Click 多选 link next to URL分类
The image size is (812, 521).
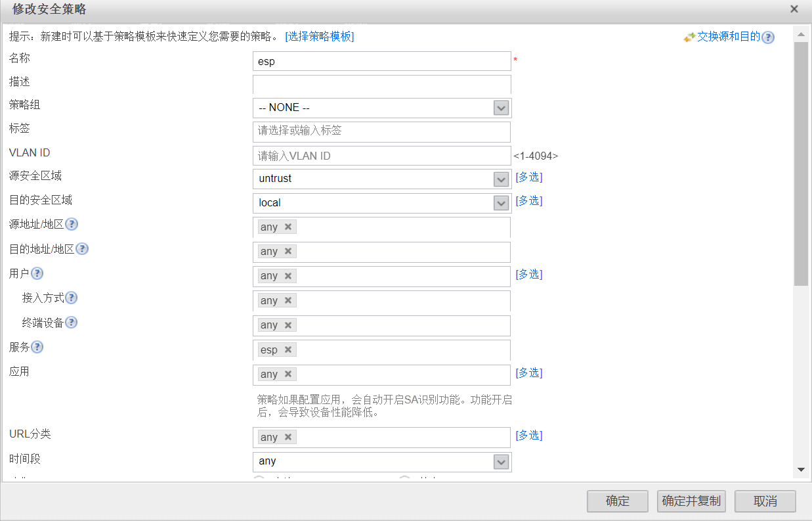[529, 435]
